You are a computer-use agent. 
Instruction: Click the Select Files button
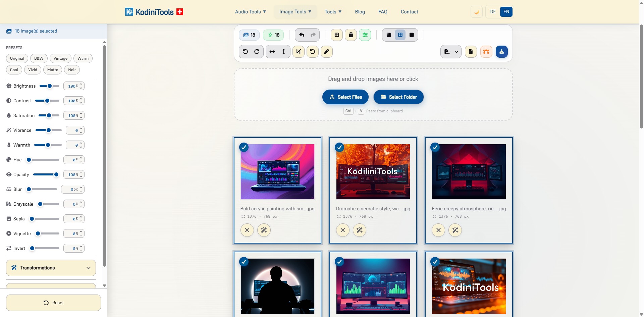coord(345,97)
